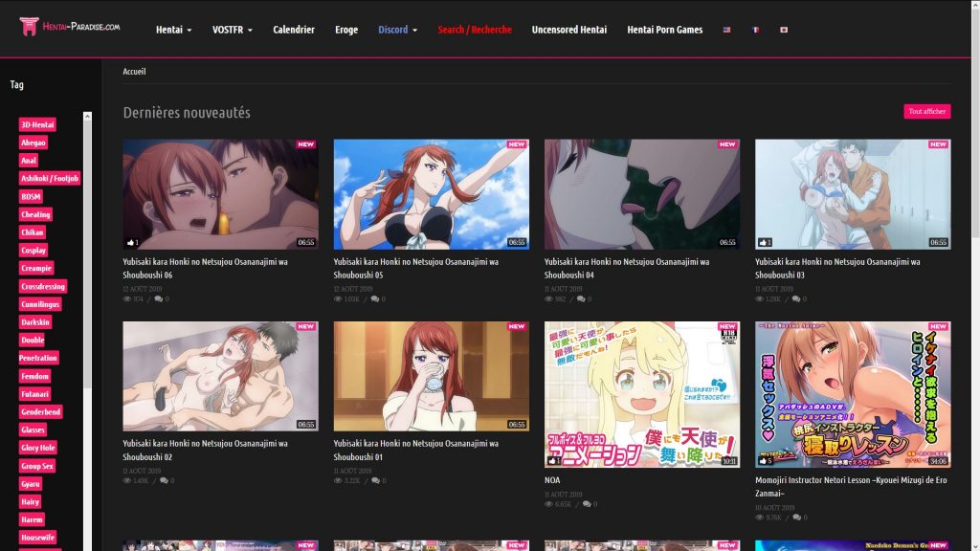Viewport: 980px width, 551px height.
Task: Select the Darkskin tag
Action: point(35,322)
